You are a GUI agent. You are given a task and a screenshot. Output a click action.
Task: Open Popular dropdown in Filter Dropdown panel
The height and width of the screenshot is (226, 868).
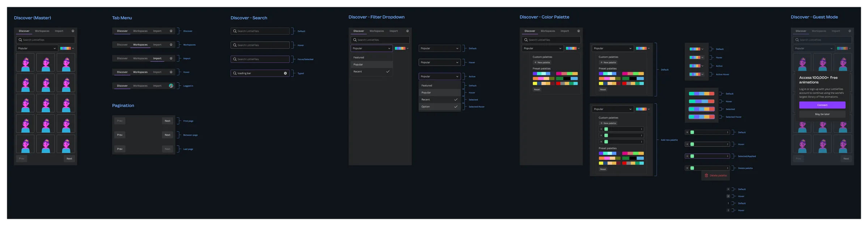coord(371,48)
